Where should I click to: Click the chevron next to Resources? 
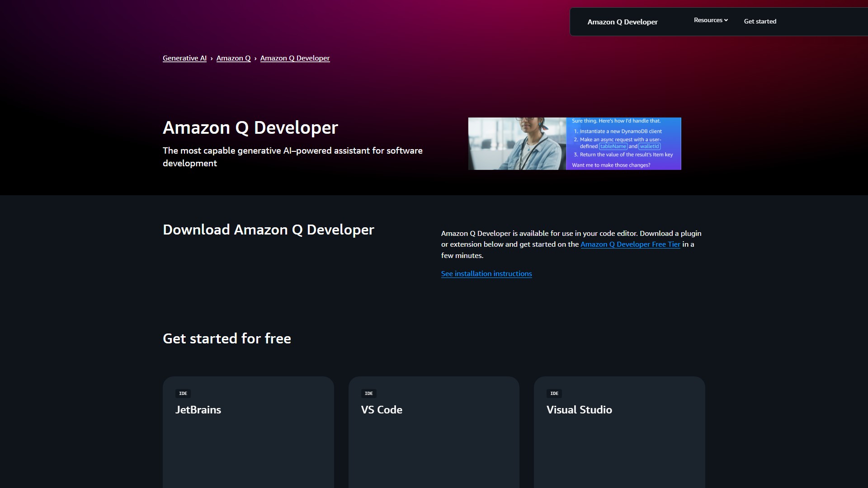[x=726, y=20]
